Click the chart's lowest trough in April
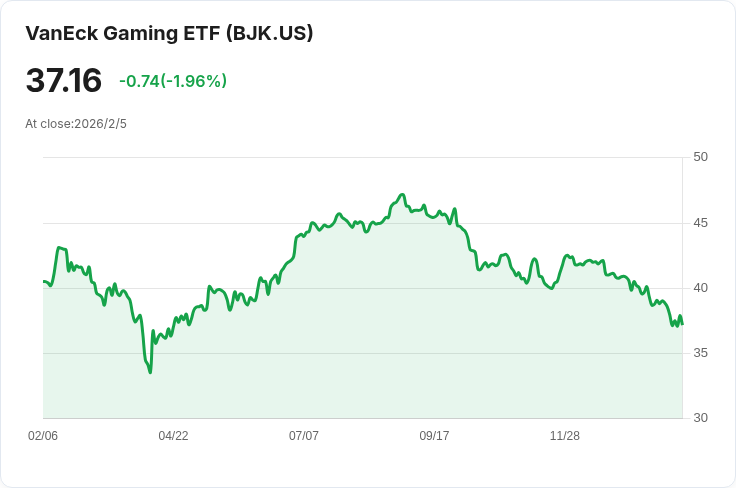 150,373
